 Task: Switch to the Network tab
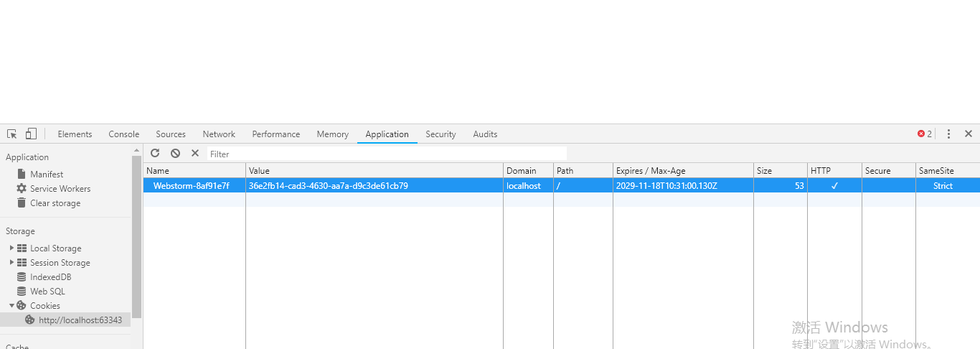[x=219, y=134]
